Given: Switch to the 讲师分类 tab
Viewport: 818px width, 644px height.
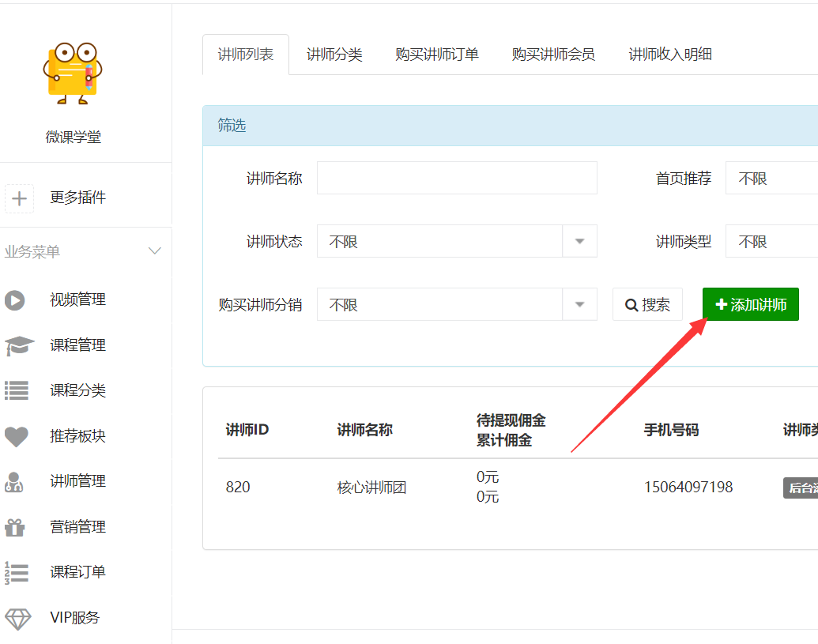Looking at the screenshot, I should 334,55.
